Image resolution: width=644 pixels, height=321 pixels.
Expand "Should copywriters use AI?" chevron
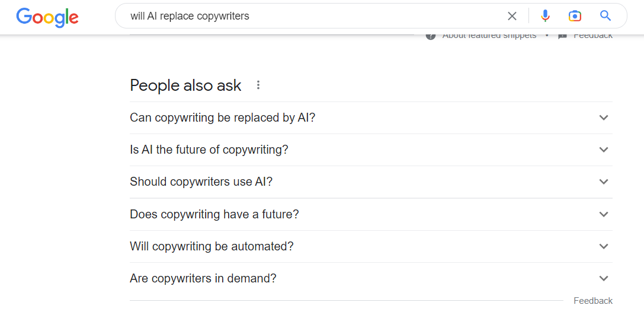(x=604, y=182)
